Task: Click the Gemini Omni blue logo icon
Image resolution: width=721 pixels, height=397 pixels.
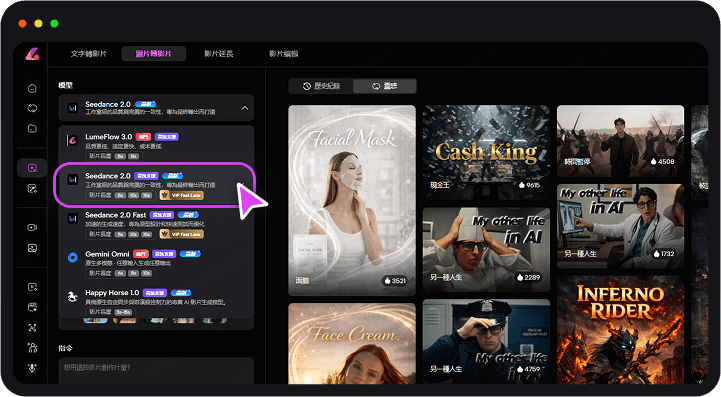Action: (73, 258)
